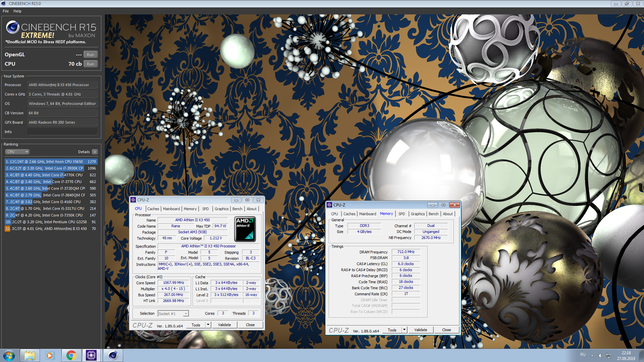Click Tools button in right CPU-Z

[x=392, y=330]
